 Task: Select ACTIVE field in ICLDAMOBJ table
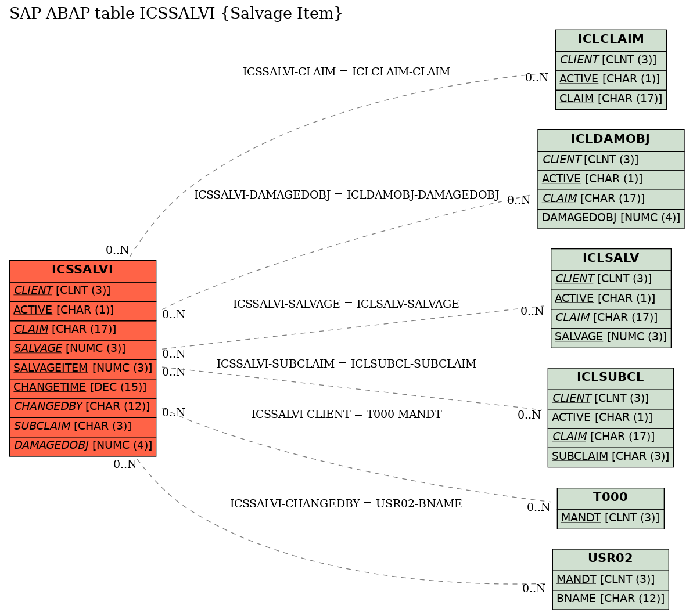611,179
